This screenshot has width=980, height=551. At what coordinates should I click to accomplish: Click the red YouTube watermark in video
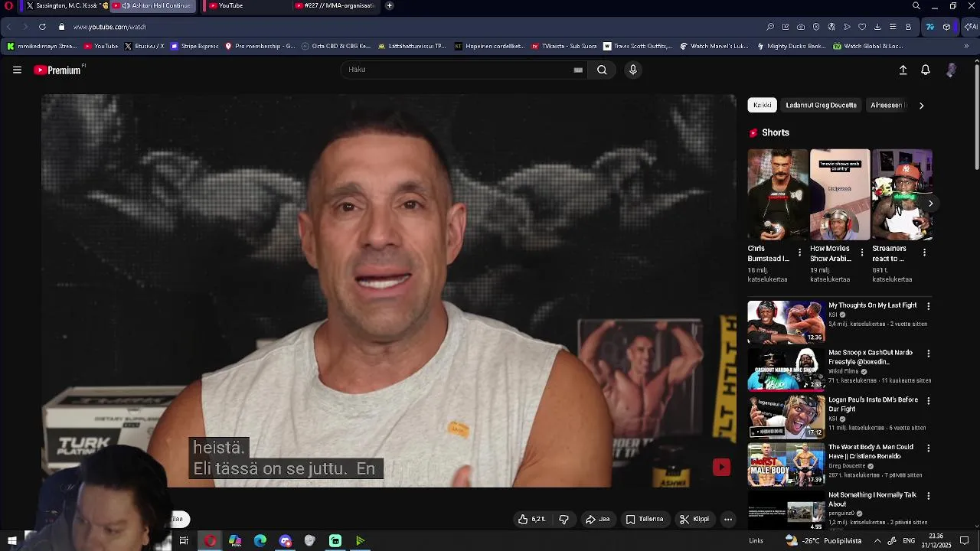(721, 467)
